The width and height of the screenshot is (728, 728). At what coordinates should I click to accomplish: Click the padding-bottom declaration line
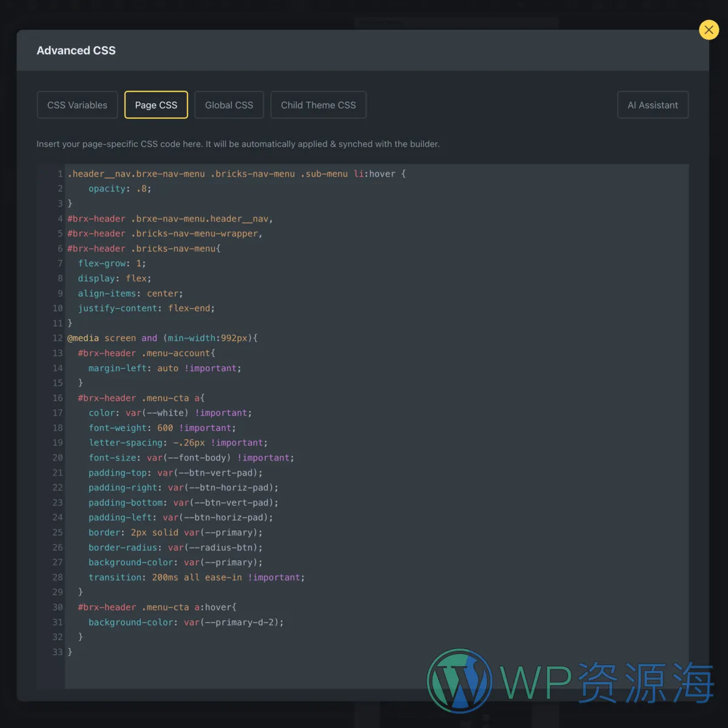183,503
